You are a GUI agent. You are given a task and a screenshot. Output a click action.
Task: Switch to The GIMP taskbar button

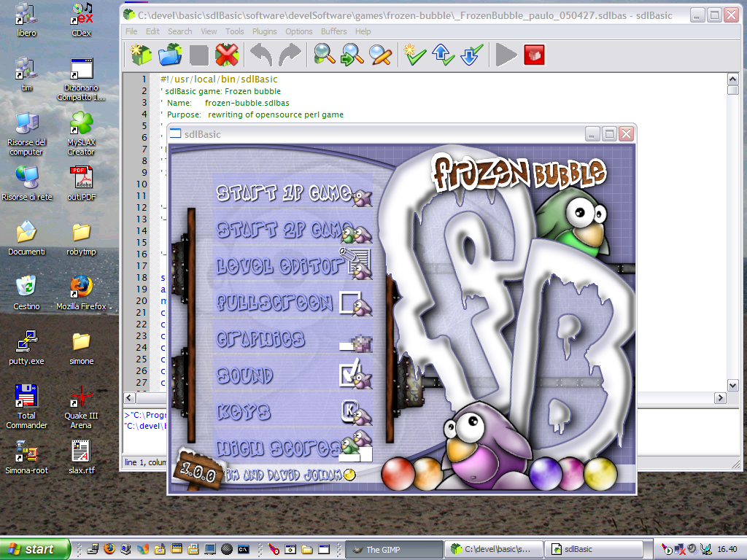[x=393, y=550]
